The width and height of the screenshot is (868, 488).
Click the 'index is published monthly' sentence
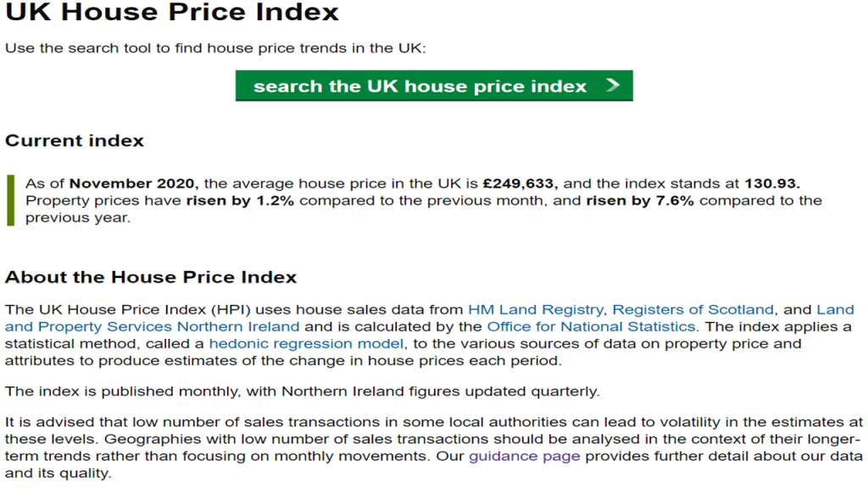303,391
